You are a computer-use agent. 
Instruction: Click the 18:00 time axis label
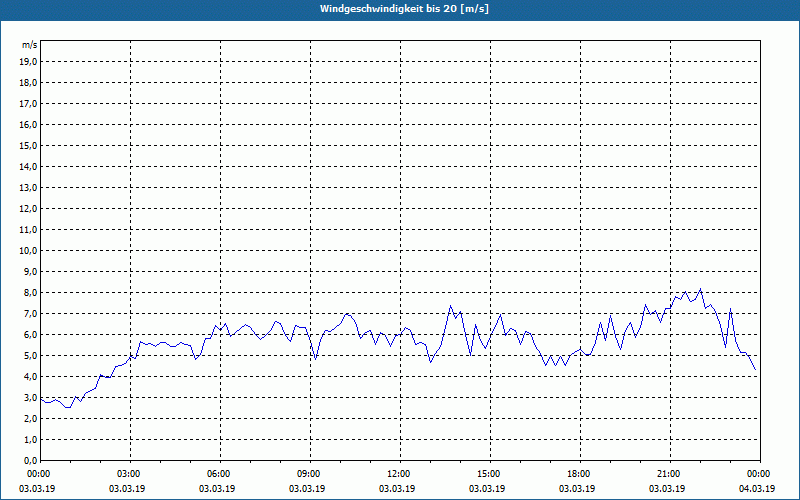(x=581, y=474)
